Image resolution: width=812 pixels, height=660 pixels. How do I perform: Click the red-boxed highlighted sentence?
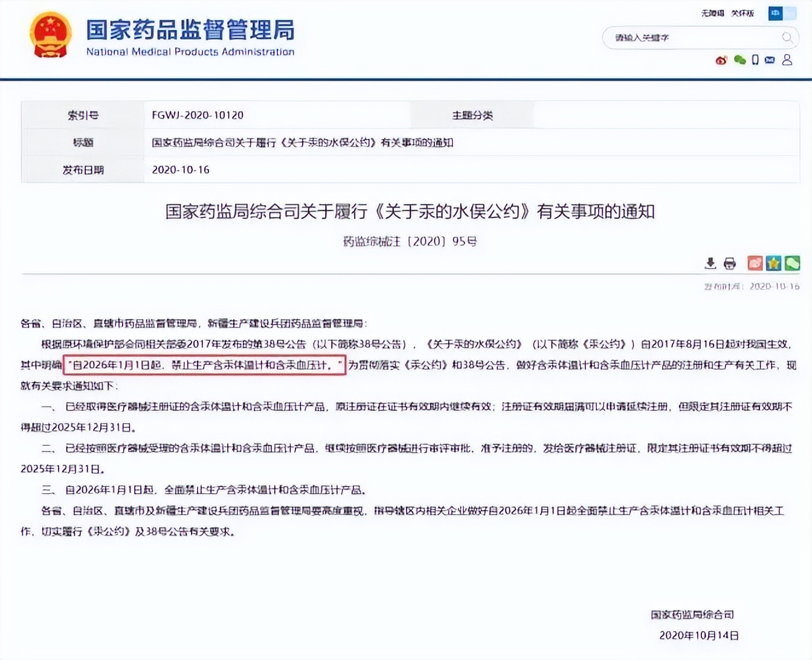pos(205,365)
